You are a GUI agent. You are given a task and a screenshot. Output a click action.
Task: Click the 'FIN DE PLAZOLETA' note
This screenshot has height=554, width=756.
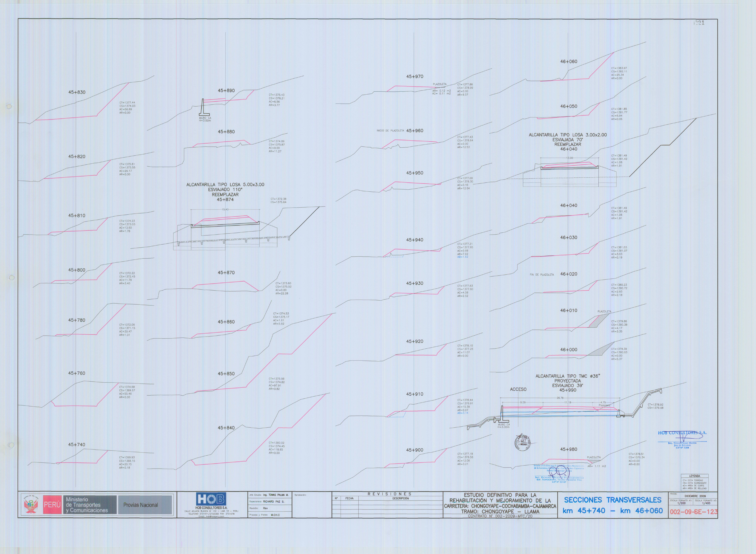pos(542,275)
